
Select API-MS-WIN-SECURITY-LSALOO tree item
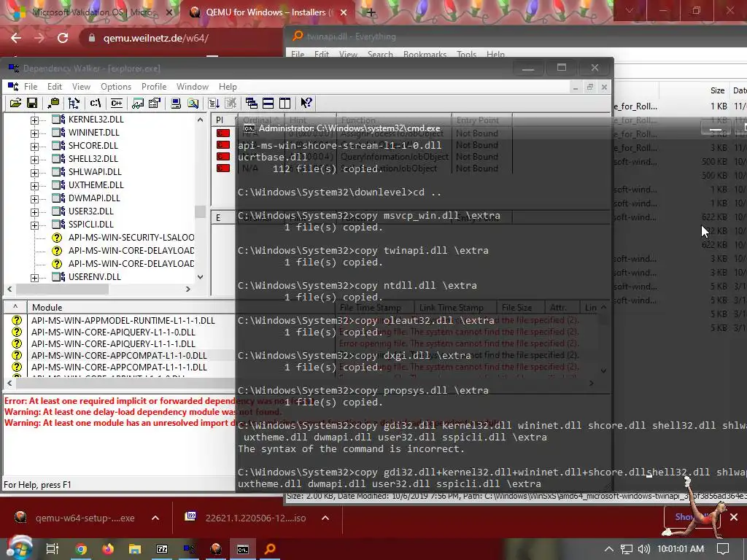tap(131, 238)
